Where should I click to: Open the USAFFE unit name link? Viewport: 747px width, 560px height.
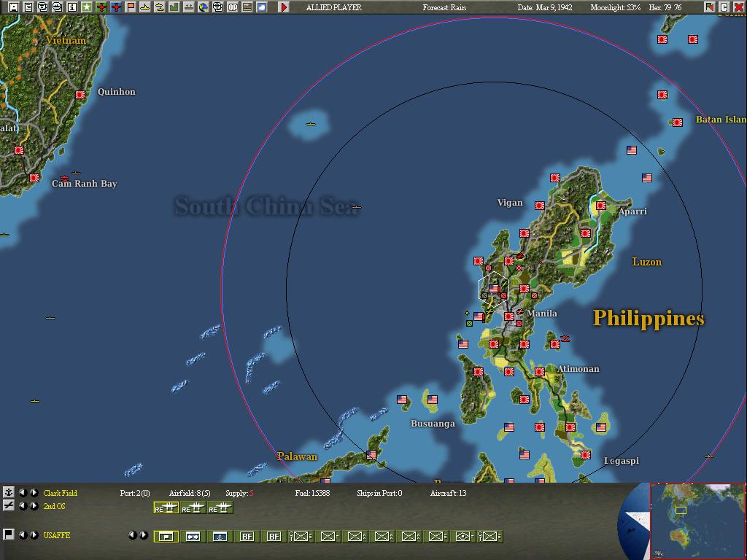(x=57, y=535)
